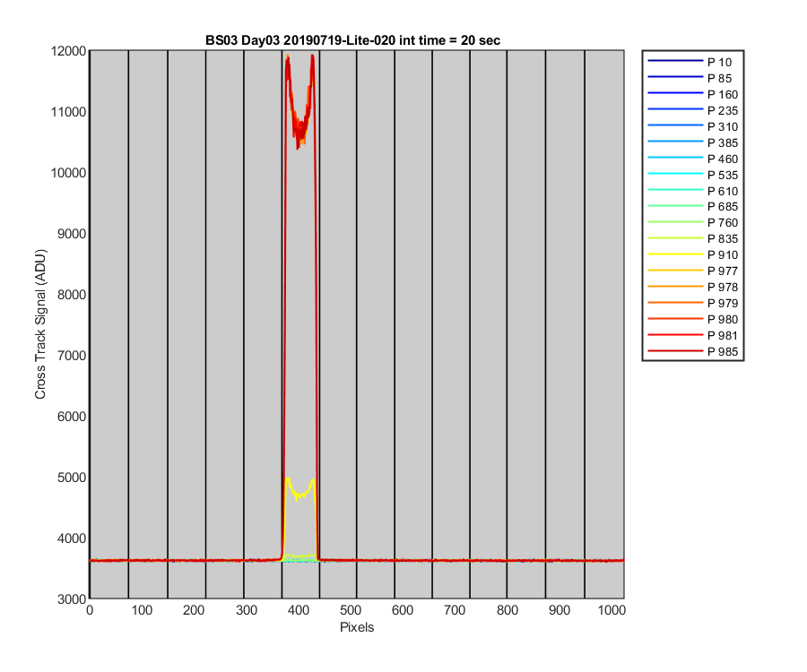Viewport: 807px width, 672px height.
Task: Select legend entry P 835
Action: point(693,238)
